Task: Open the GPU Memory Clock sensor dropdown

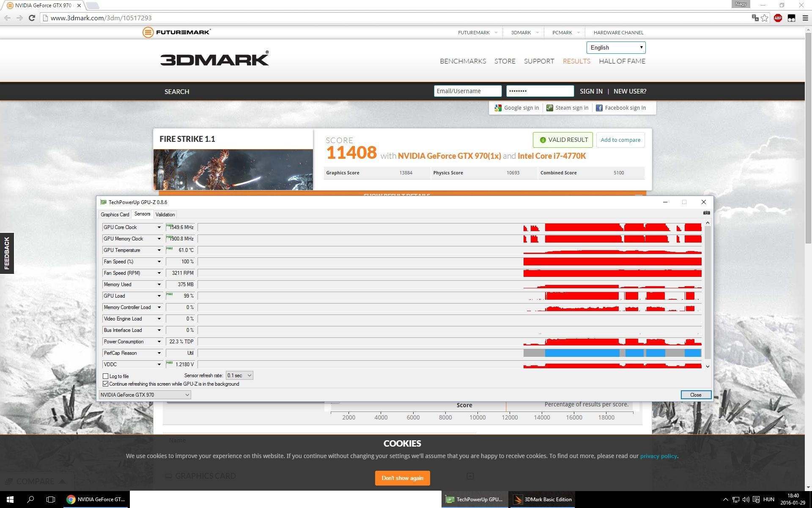Action: coord(159,239)
